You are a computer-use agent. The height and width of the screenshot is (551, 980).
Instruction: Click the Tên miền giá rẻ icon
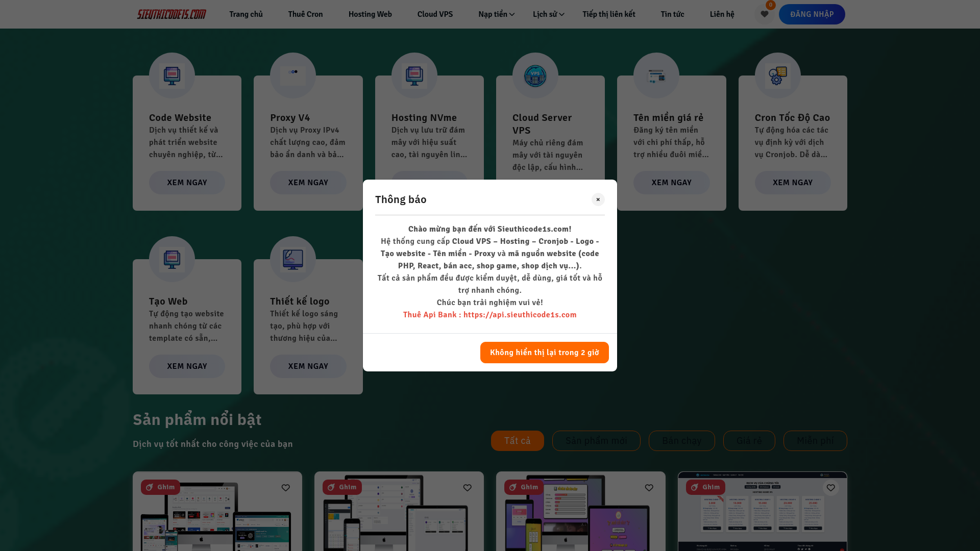click(x=656, y=76)
